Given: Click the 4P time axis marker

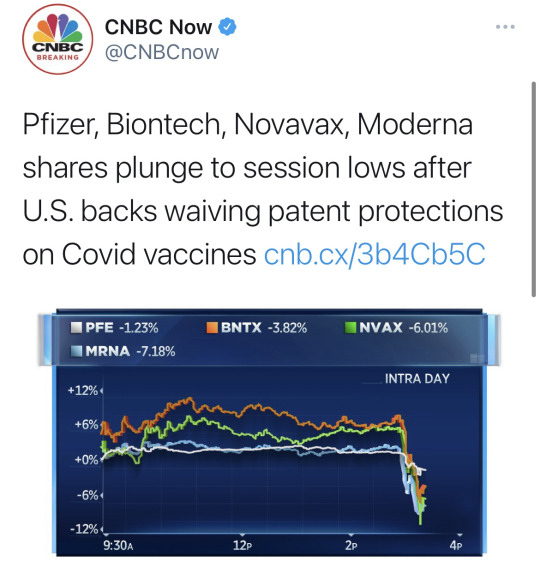Looking at the screenshot, I should (x=456, y=546).
